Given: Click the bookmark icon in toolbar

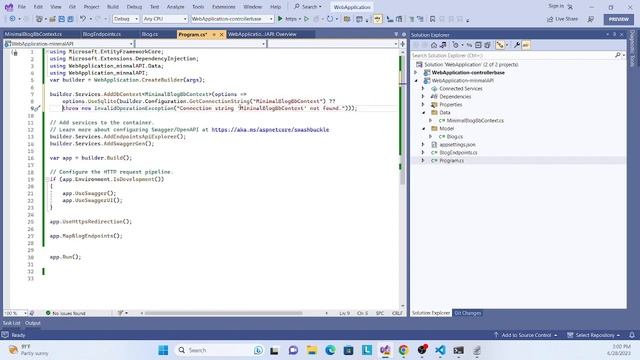Looking at the screenshot, I should coord(433,19).
